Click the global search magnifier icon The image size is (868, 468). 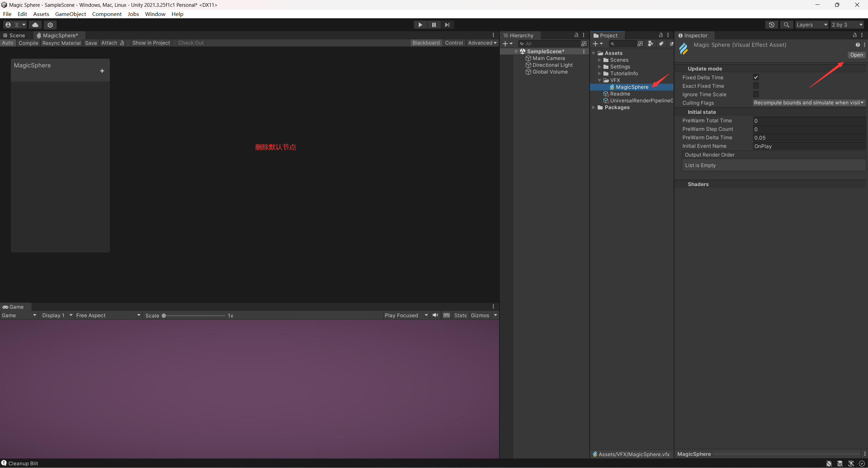(786, 25)
